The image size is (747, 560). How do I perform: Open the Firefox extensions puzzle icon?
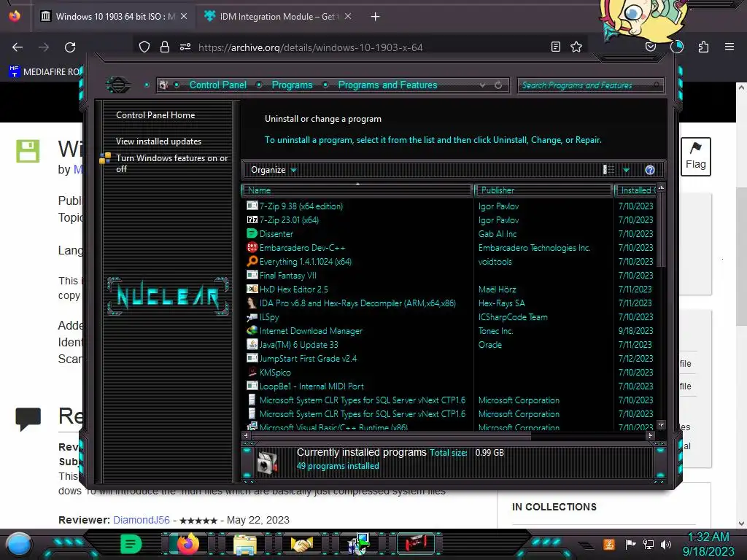703,47
